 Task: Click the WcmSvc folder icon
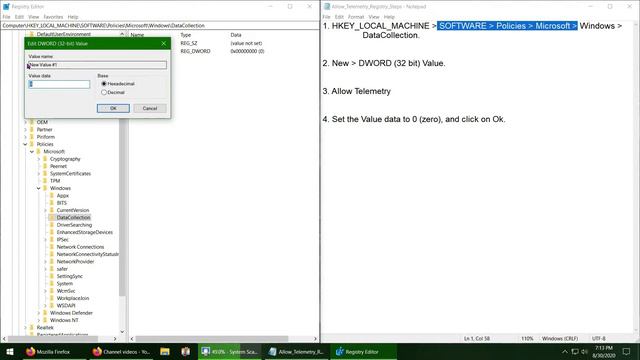[x=52, y=291]
